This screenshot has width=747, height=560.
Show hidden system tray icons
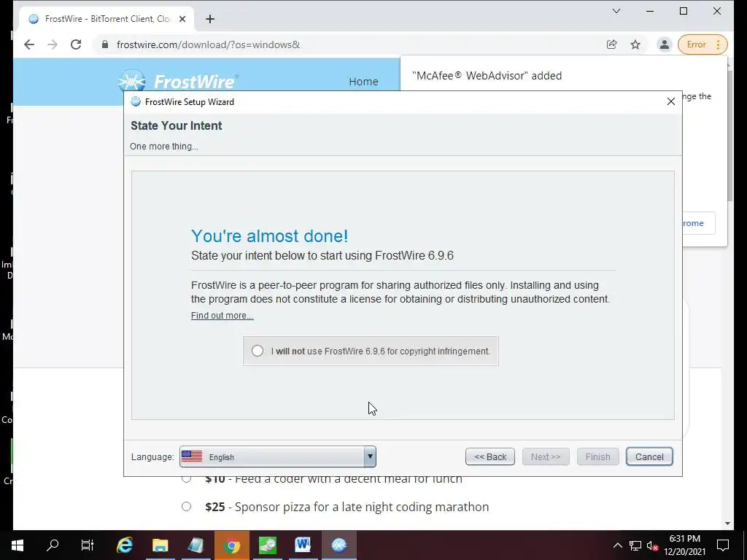tap(617, 545)
